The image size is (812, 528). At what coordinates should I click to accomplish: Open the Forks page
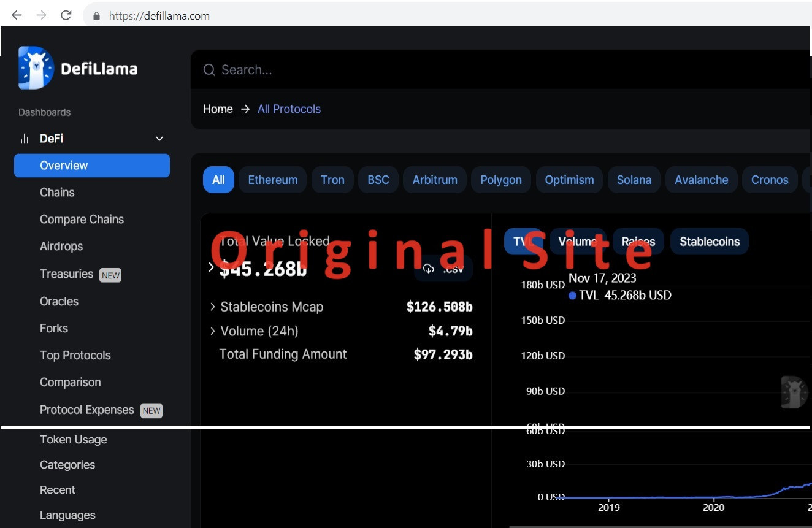coord(54,329)
